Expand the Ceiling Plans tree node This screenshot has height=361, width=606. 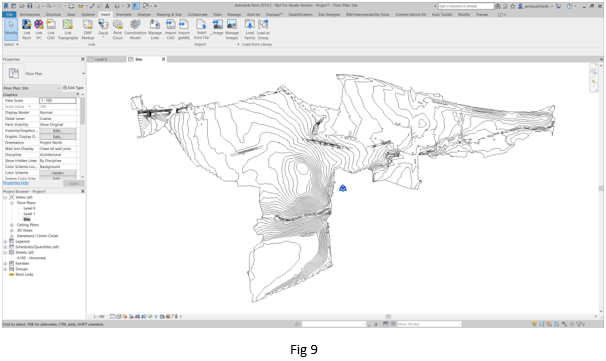[x=12, y=225]
